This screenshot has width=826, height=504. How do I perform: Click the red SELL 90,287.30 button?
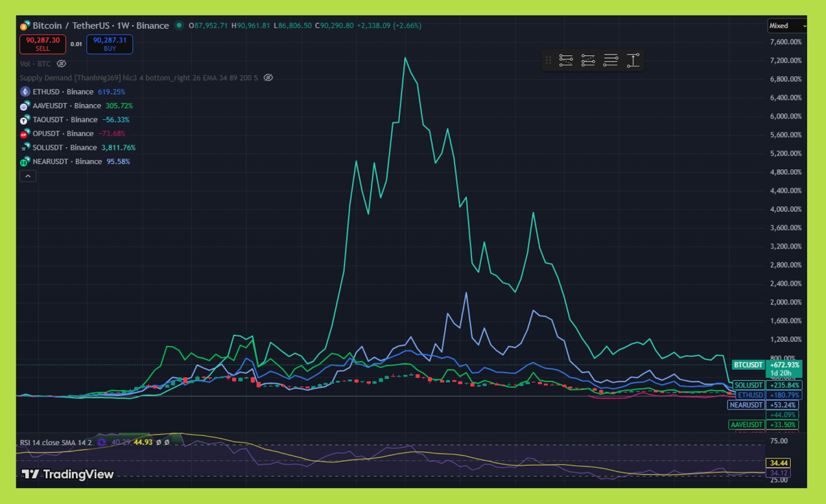pyautogui.click(x=43, y=44)
